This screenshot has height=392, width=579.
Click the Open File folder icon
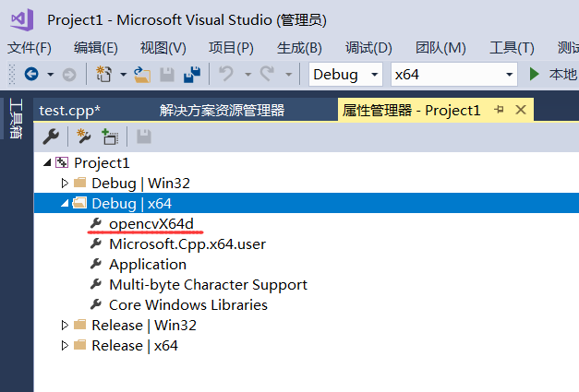142,74
